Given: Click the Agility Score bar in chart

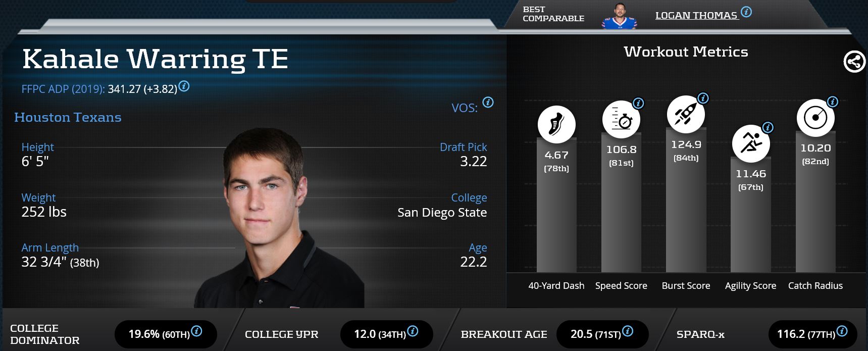Looking at the screenshot, I should coord(750,227).
